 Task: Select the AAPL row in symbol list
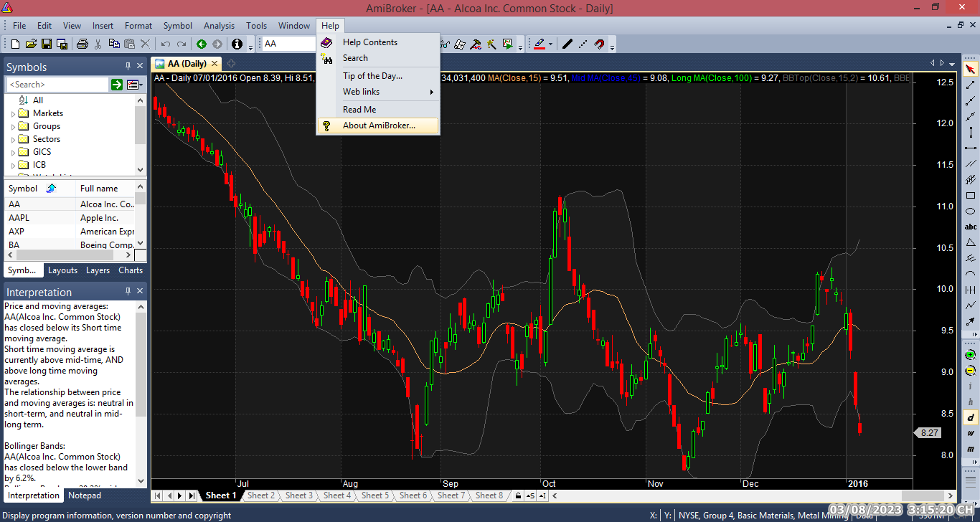pos(70,218)
